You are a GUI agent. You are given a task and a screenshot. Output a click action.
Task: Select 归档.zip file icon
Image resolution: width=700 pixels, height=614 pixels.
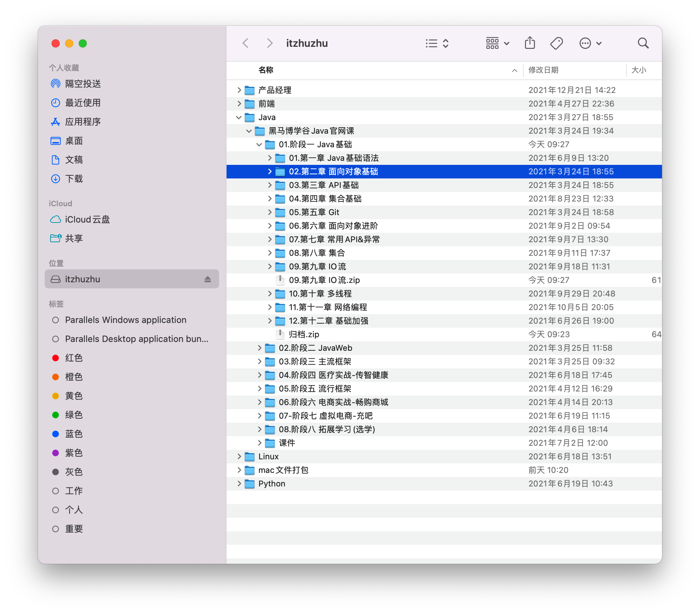point(280,334)
